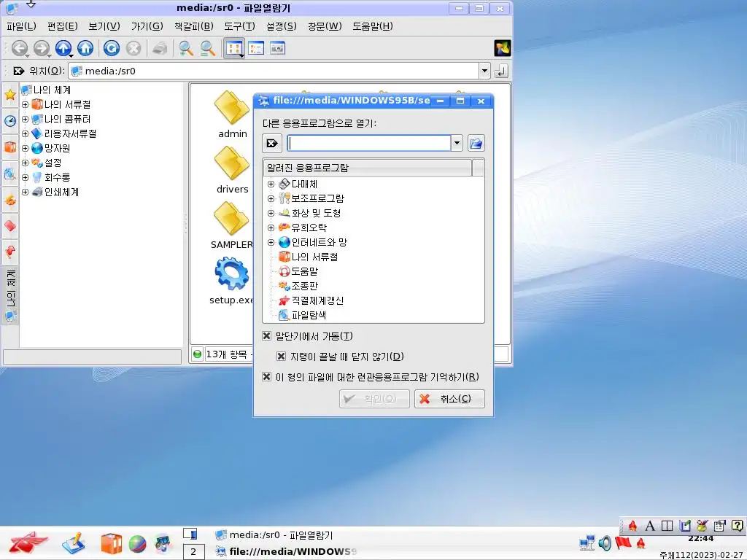Click the stop loading icon
This screenshot has height=560, width=747.
point(133,48)
